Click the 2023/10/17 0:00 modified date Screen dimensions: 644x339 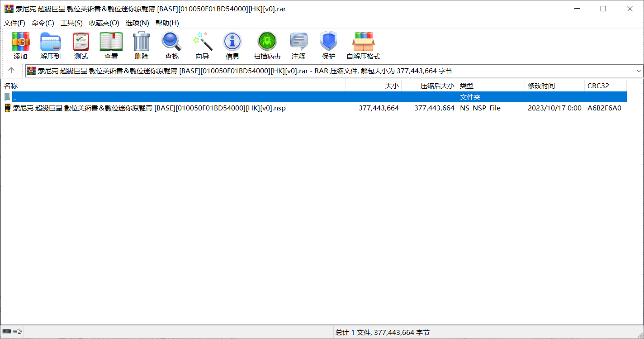pyautogui.click(x=554, y=108)
